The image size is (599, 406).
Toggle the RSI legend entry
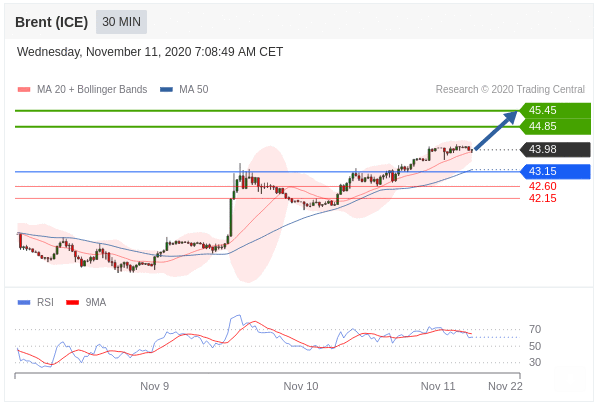point(36,302)
